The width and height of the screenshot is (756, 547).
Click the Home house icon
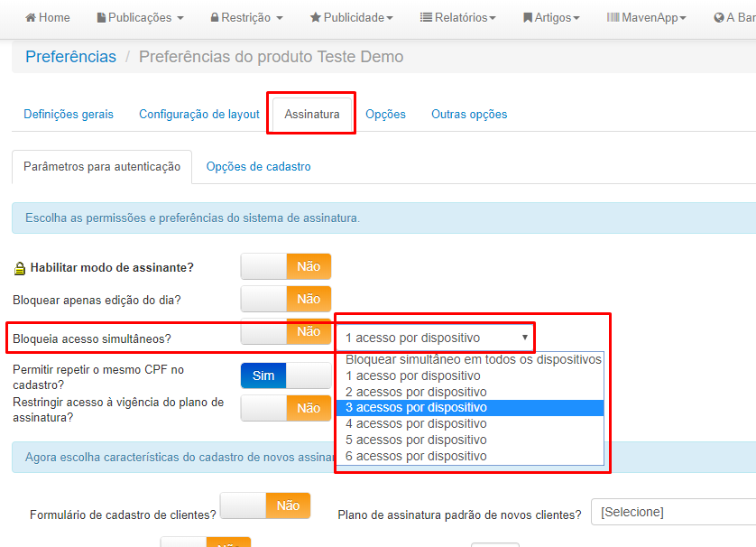[x=31, y=18]
